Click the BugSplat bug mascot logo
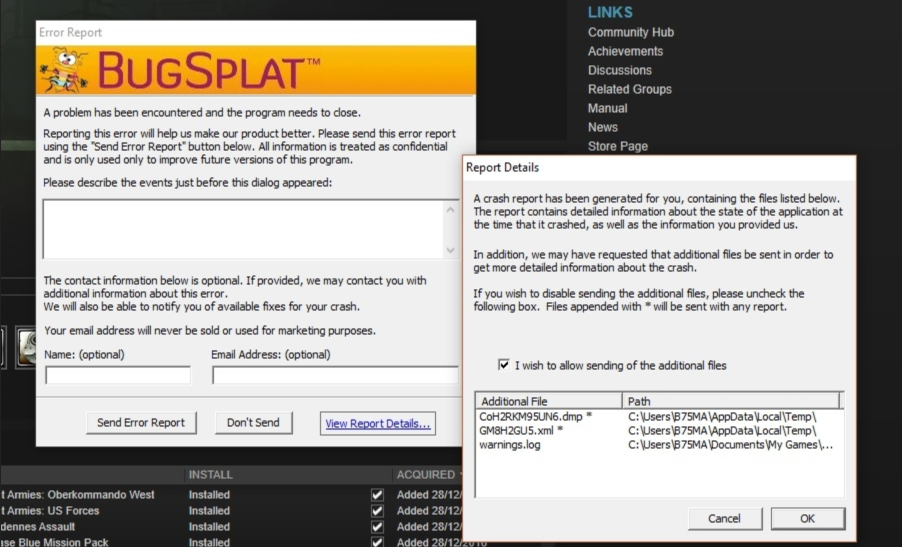Image resolution: width=902 pixels, height=547 pixels. (x=64, y=70)
